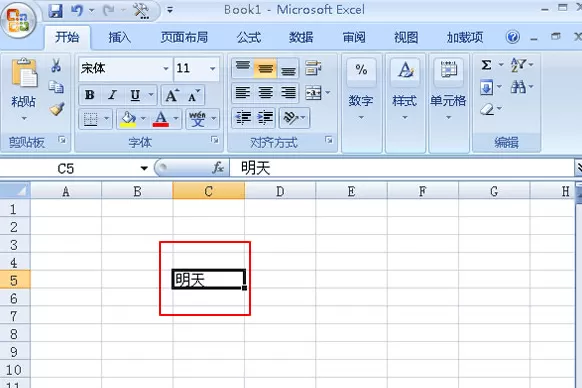Toggle bottom vertical alignment

288,68
